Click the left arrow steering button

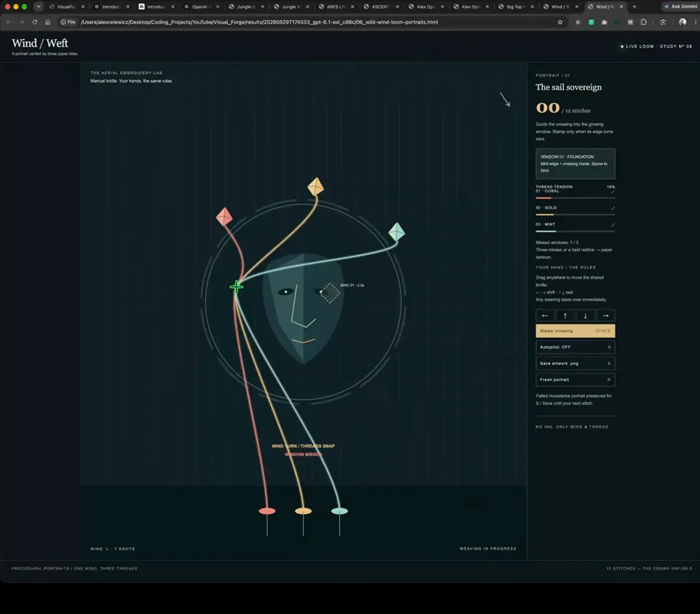(545, 316)
